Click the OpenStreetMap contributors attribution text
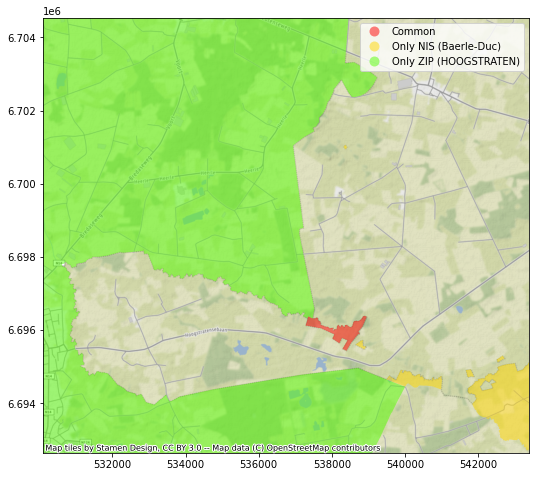535x477 pixels. [323, 448]
